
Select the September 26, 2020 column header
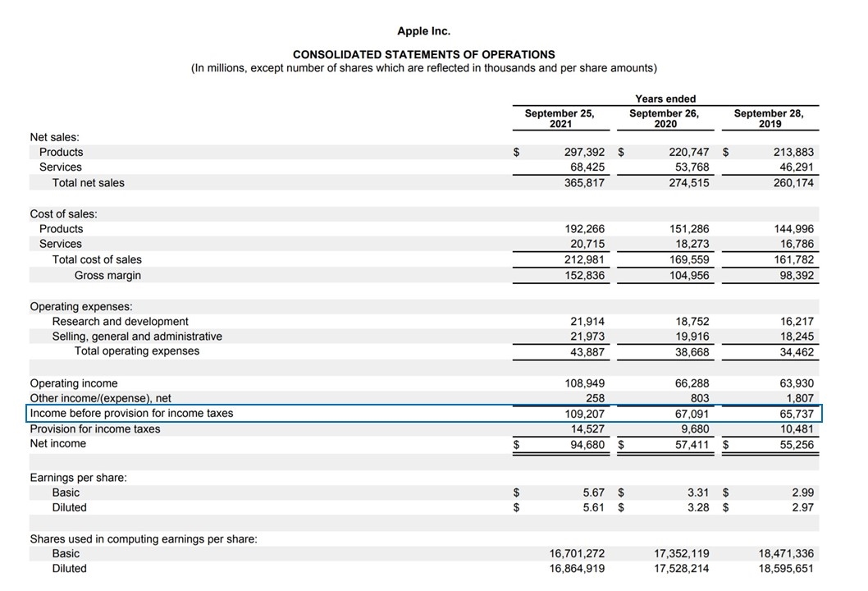[x=665, y=118]
